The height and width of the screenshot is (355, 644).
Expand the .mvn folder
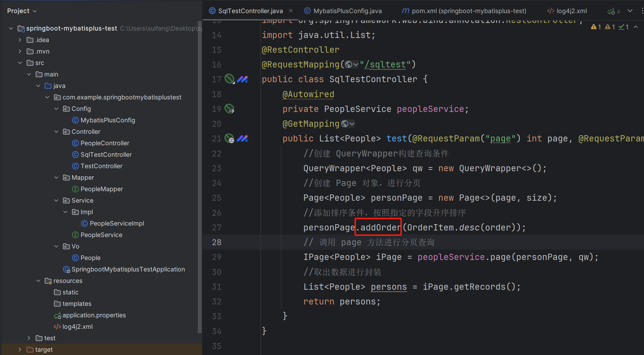pyautogui.click(x=20, y=51)
